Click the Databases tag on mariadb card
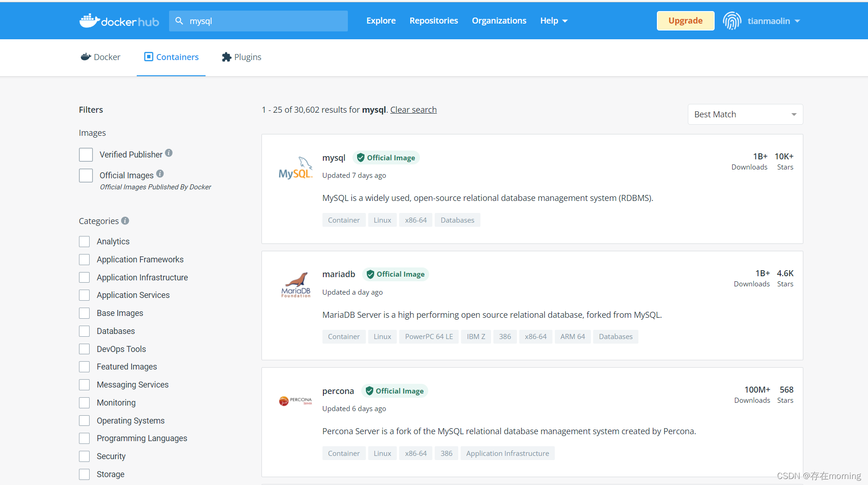Viewport: 868px width, 485px height. click(616, 337)
